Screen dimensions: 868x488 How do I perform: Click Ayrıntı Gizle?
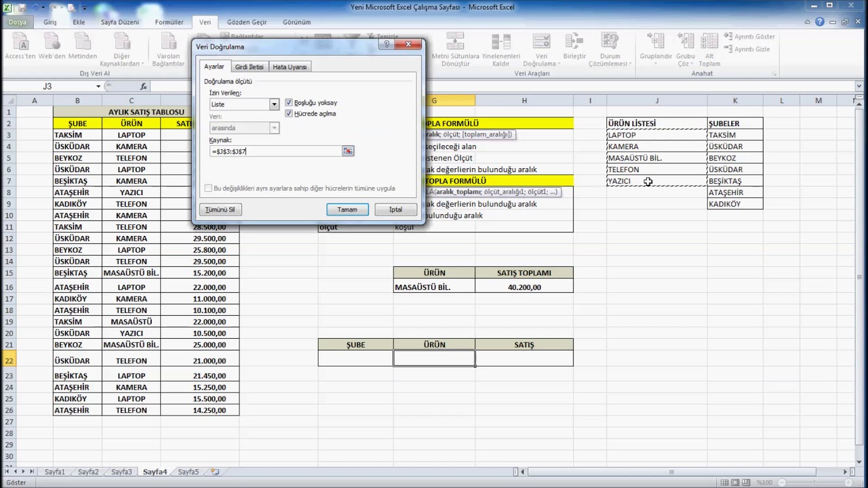pos(747,49)
